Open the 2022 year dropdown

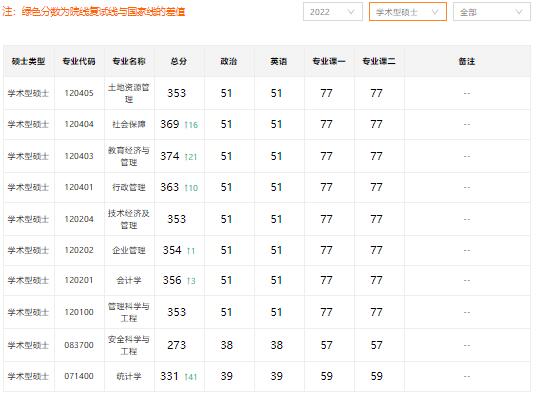tap(333, 12)
